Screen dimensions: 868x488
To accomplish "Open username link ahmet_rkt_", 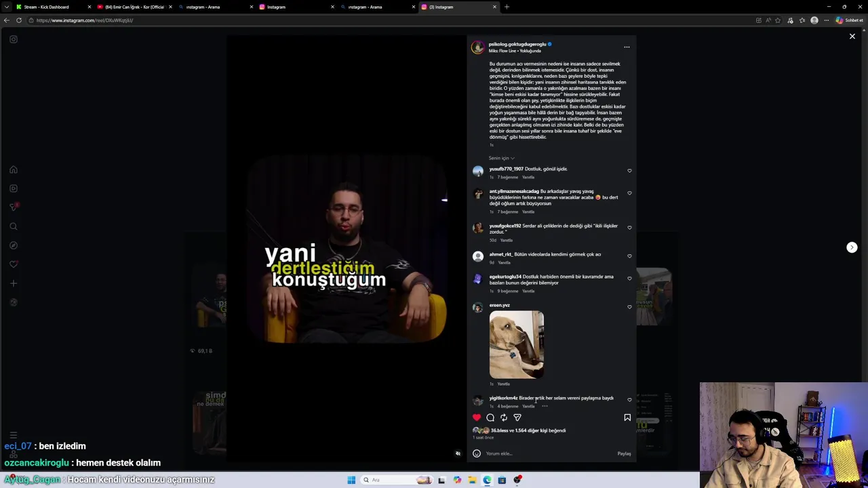I will click(x=500, y=254).
